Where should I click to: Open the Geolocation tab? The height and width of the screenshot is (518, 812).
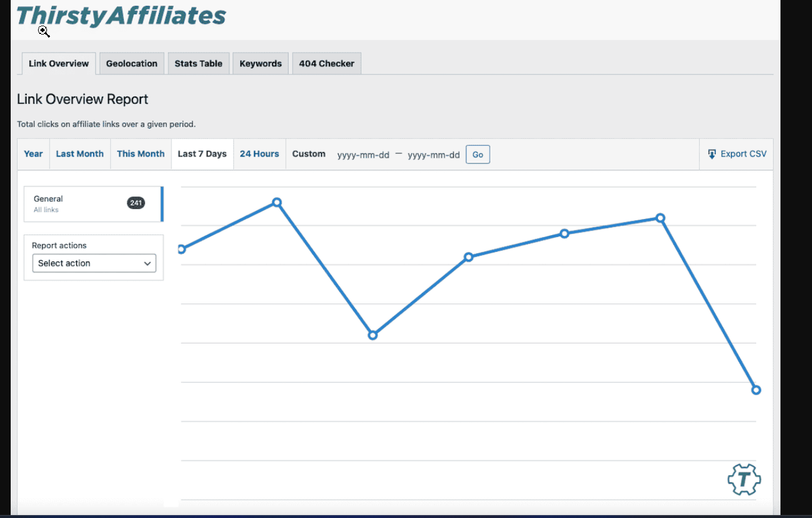coord(131,63)
